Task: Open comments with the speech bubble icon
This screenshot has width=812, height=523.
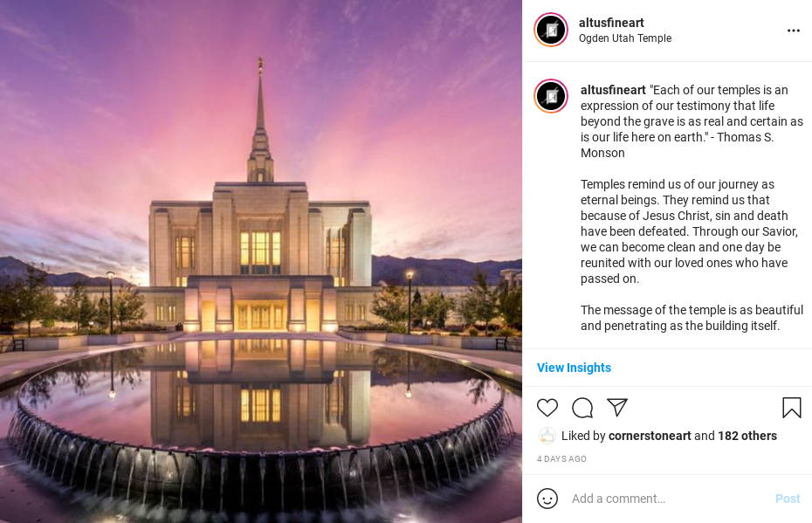Action: point(582,408)
